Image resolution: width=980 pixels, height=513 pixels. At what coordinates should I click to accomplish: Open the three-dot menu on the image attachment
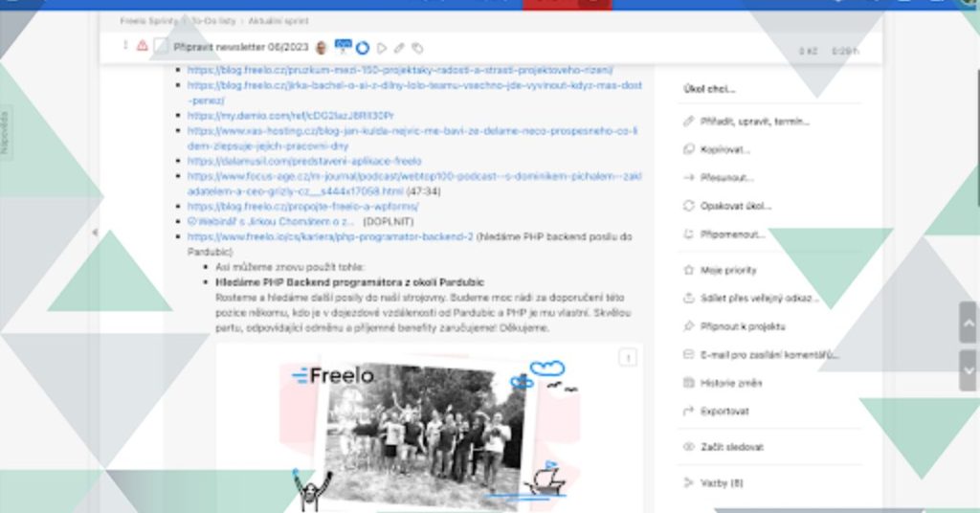click(628, 357)
